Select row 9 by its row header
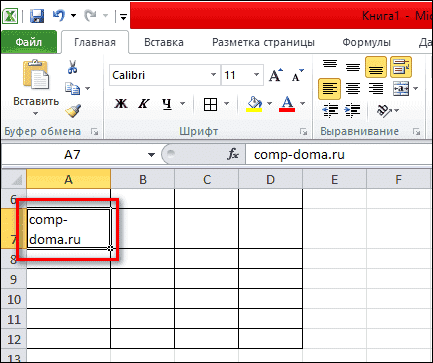 coord(14,279)
